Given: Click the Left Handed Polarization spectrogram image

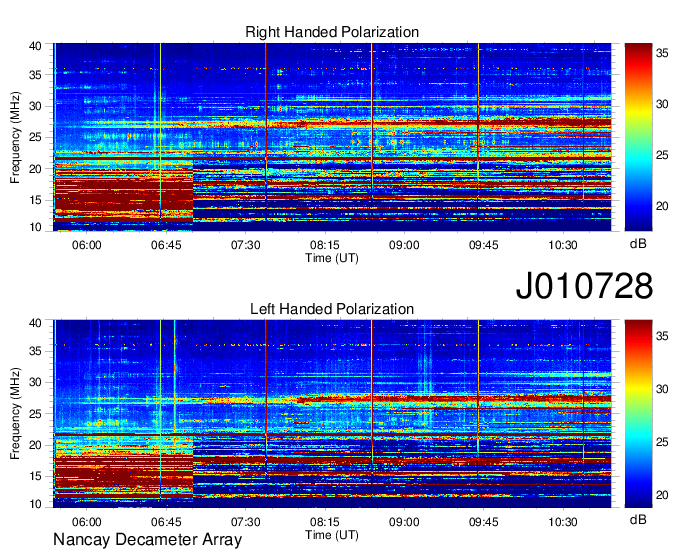Looking at the screenshot, I should click(x=332, y=413).
